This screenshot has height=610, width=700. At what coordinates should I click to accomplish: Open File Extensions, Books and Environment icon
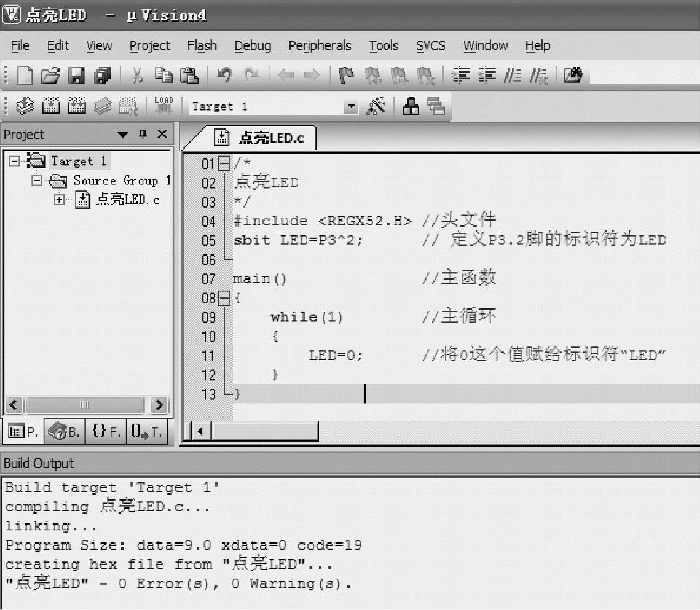(x=411, y=106)
